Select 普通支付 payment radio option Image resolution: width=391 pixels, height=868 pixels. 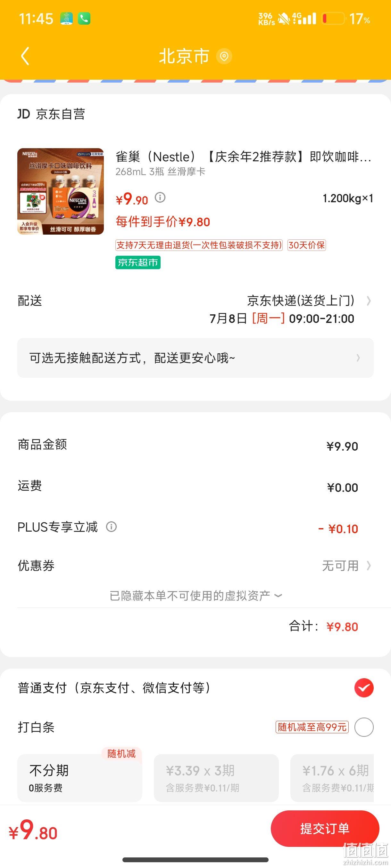[364, 688]
